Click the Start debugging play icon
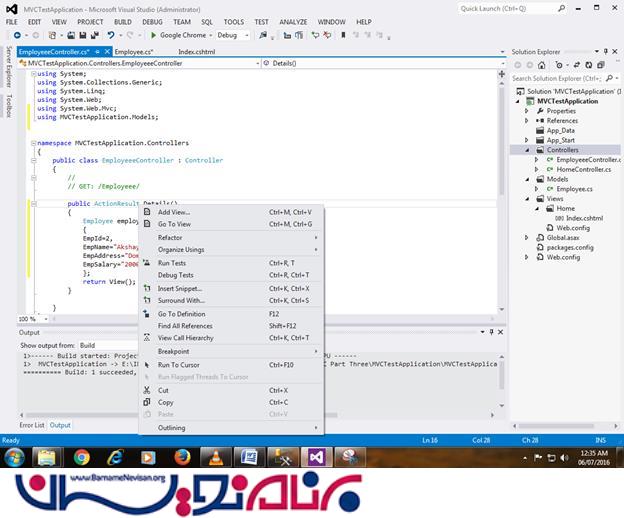Screen dimensions: 624x518 pos(152,35)
